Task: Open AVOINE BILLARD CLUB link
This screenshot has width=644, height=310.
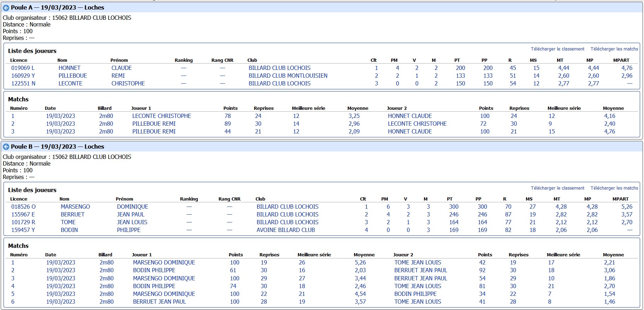Action: pos(286,230)
